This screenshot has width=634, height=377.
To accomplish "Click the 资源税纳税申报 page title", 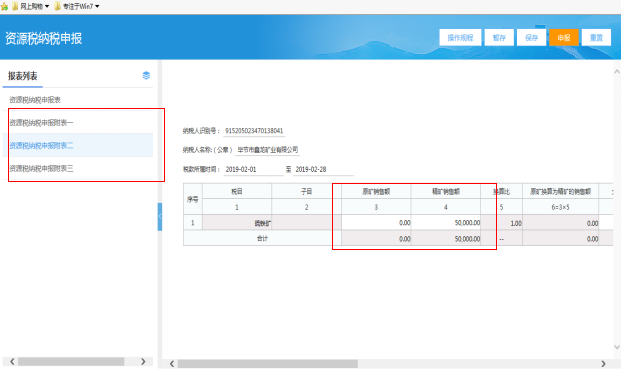I will click(44, 38).
